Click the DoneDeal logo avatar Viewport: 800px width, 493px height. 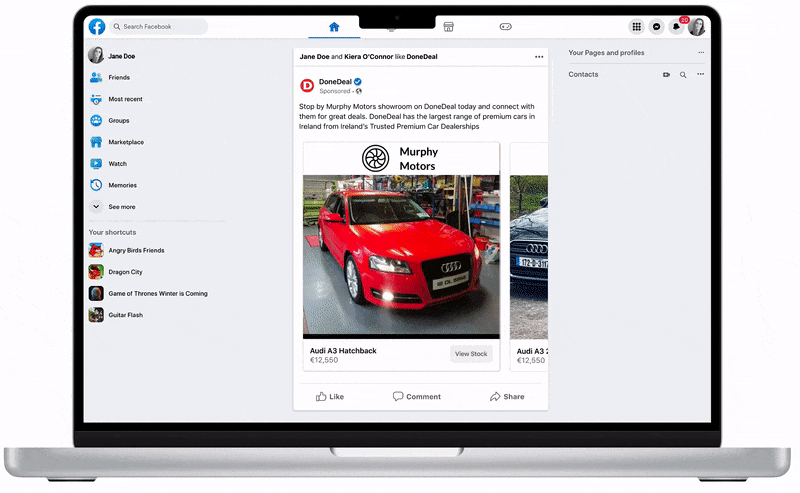point(307,86)
